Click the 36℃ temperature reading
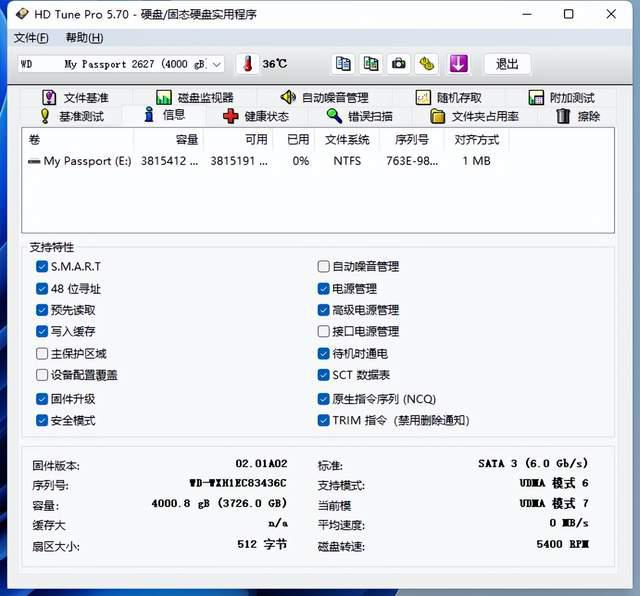This screenshot has height=596, width=640. [275, 64]
